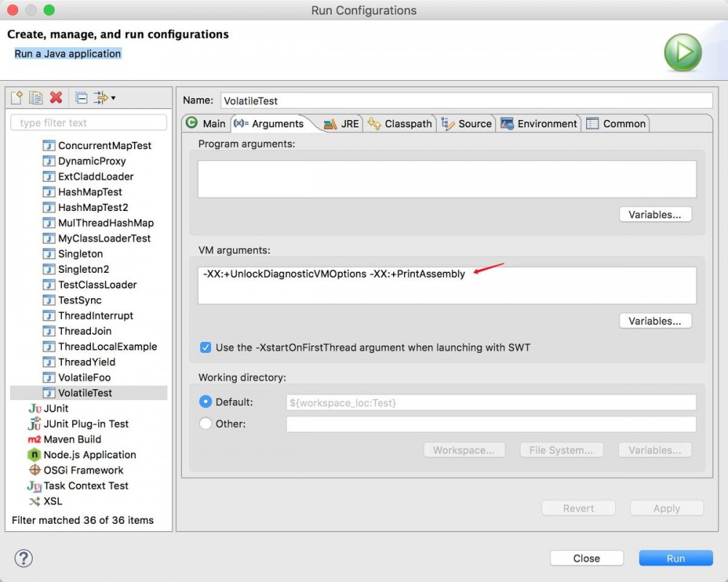
Task: Click the Main tab green icon
Action: pyautogui.click(x=191, y=123)
